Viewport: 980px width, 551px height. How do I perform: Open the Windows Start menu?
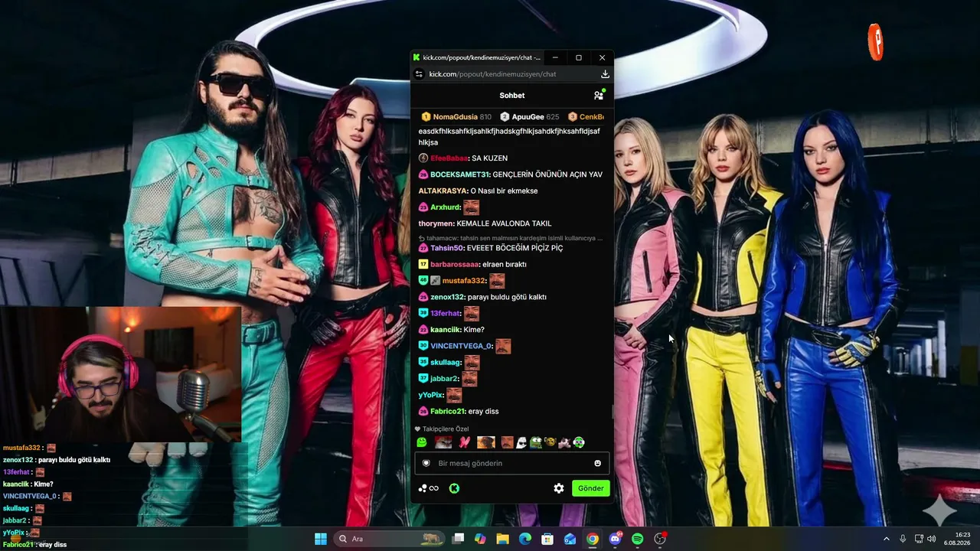point(321,539)
